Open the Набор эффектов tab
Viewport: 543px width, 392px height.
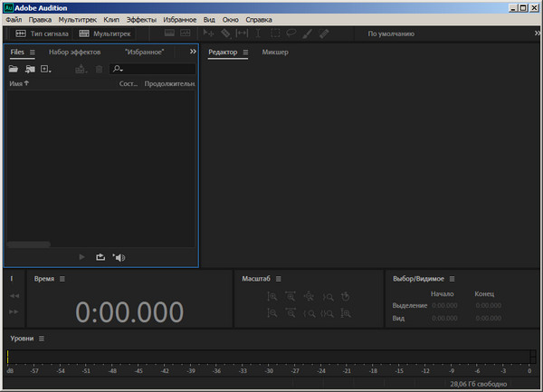(x=74, y=53)
